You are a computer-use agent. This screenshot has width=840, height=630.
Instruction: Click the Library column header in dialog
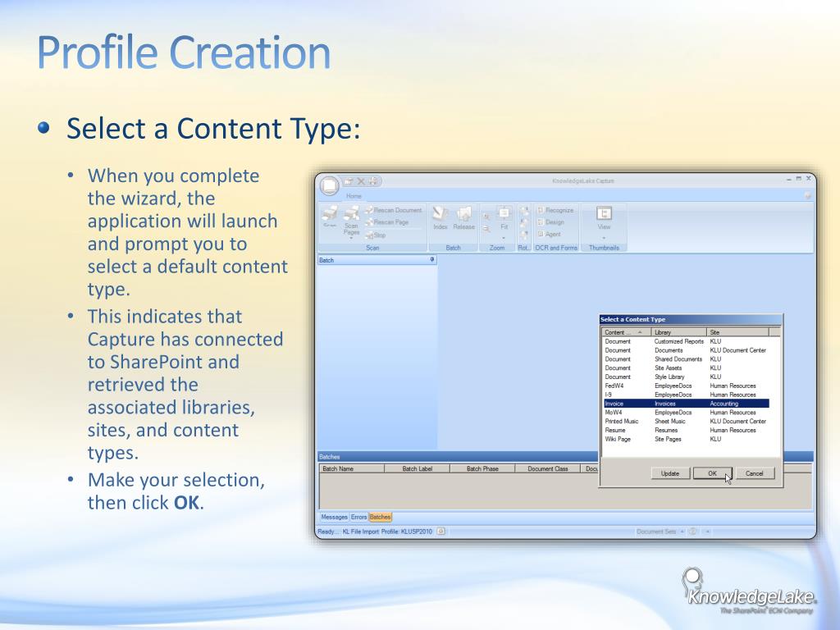(x=678, y=332)
